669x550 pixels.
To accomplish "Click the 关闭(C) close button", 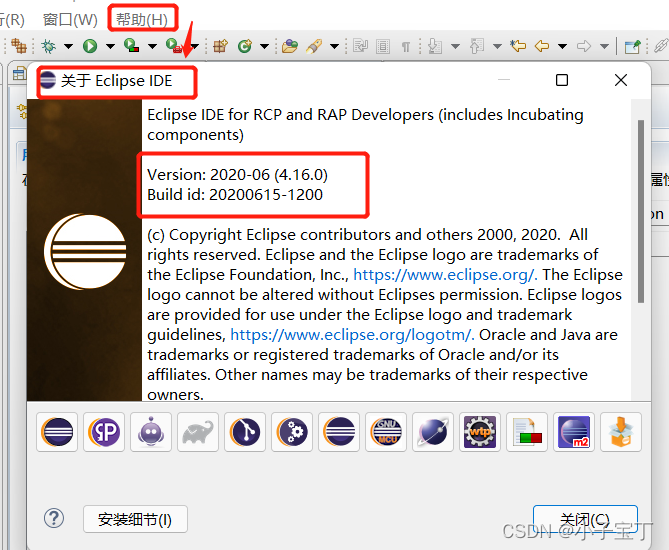I will [x=585, y=519].
